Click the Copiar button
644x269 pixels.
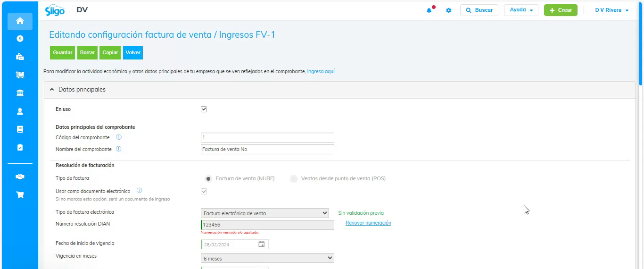coord(110,52)
